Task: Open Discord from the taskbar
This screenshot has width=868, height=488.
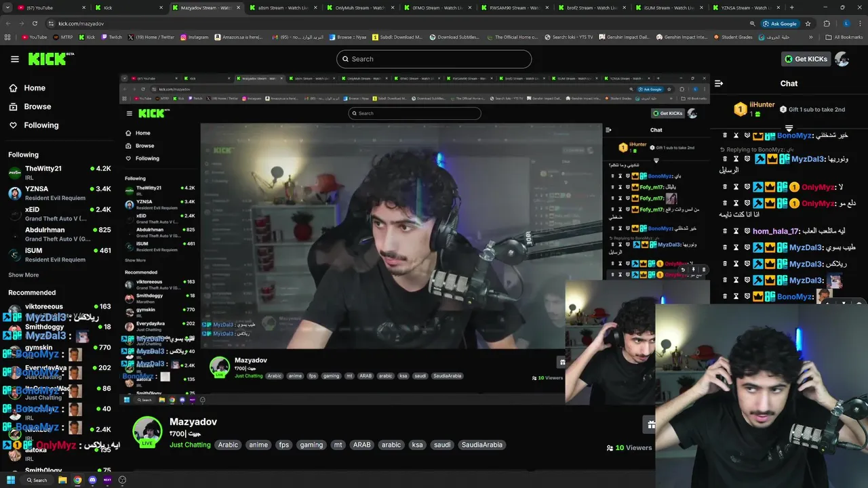Action: [x=92, y=480]
